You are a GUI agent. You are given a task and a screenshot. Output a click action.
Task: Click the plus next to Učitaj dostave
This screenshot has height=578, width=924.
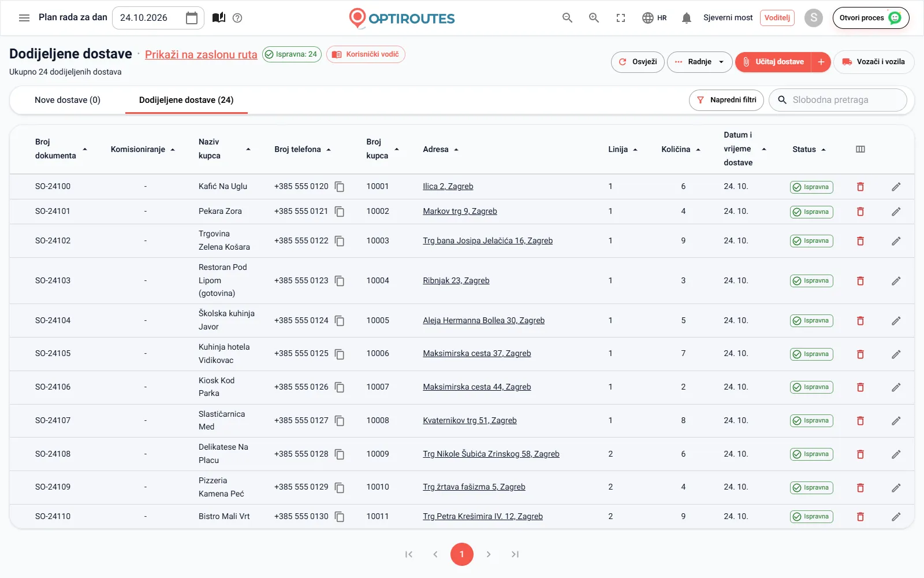(x=821, y=62)
